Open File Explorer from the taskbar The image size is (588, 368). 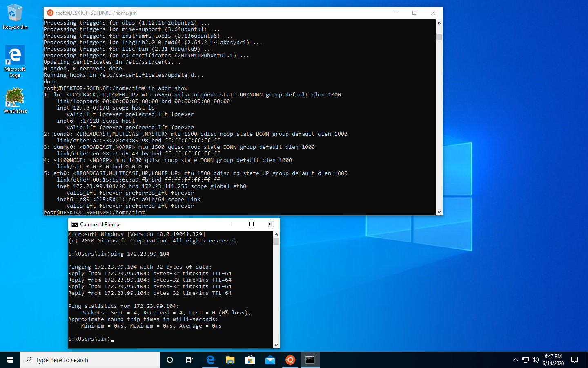pyautogui.click(x=230, y=360)
